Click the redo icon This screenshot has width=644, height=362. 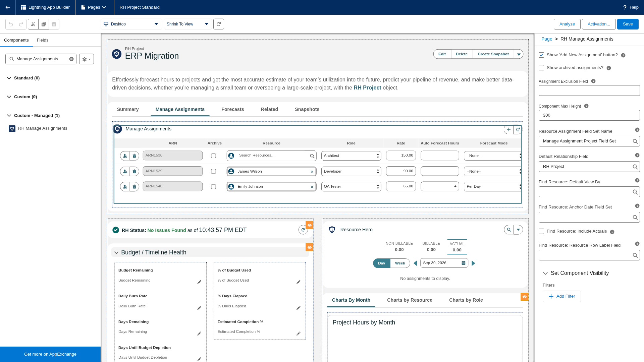click(21, 24)
